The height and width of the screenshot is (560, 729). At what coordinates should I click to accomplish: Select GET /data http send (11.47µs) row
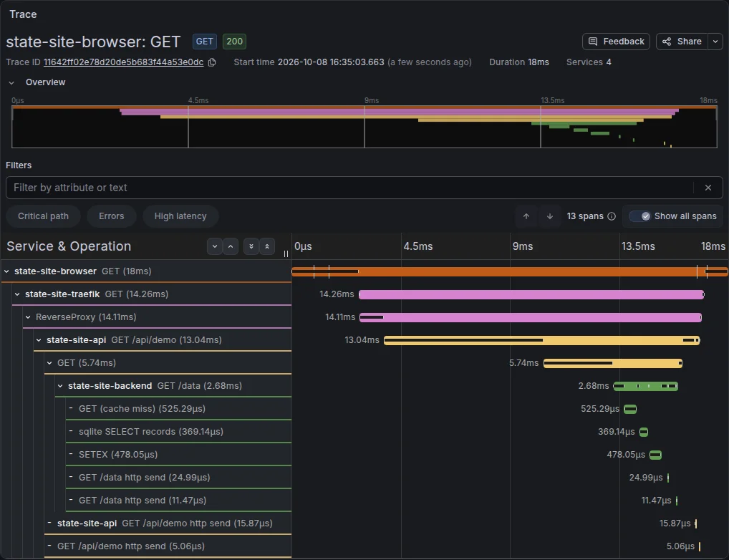(x=178, y=501)
